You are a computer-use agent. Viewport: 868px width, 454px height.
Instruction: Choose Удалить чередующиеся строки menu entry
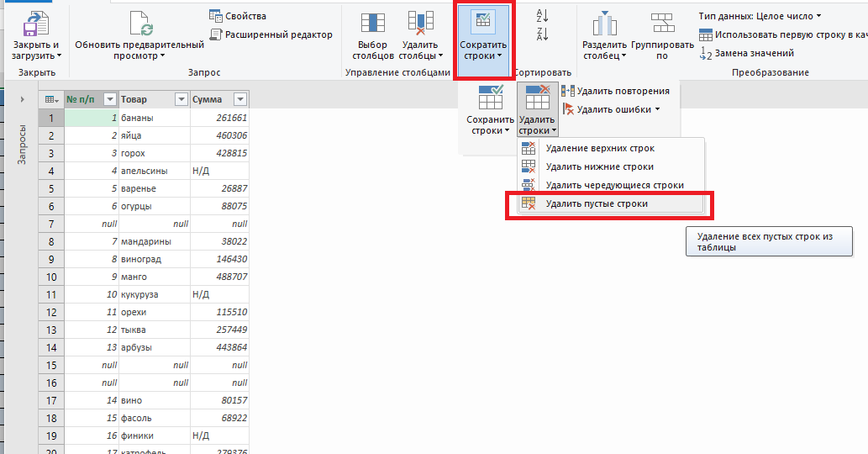611,185
